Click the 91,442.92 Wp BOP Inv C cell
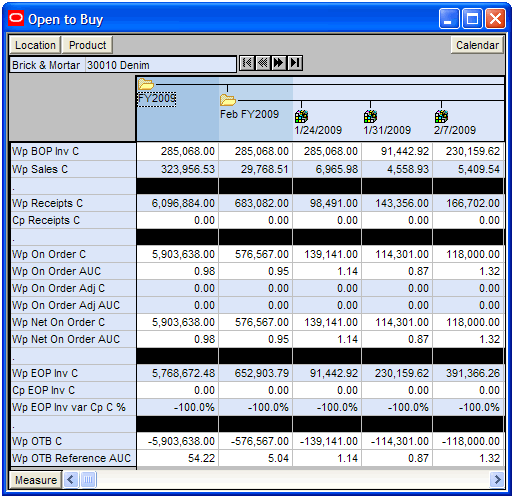 pos(397,151)
